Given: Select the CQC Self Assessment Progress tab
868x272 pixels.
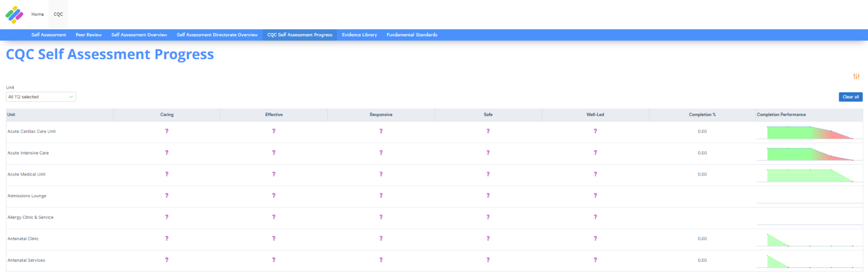Looking at the screenshot, I should click(x=299, y=35).
